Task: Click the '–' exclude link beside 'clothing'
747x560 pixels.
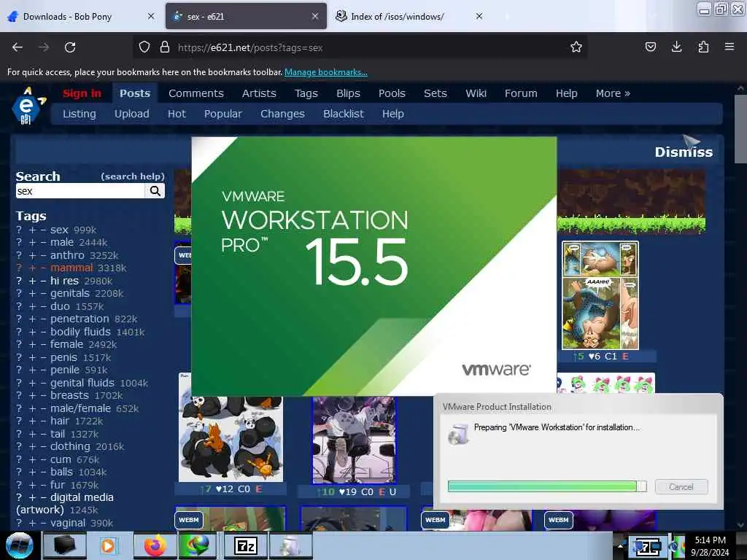Action: click(43, 446)
